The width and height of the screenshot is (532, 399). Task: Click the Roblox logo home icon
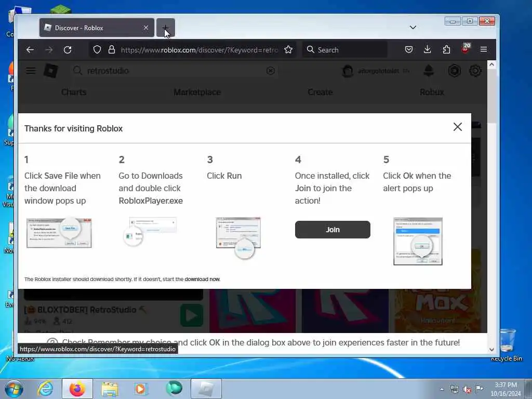point(51,71)
